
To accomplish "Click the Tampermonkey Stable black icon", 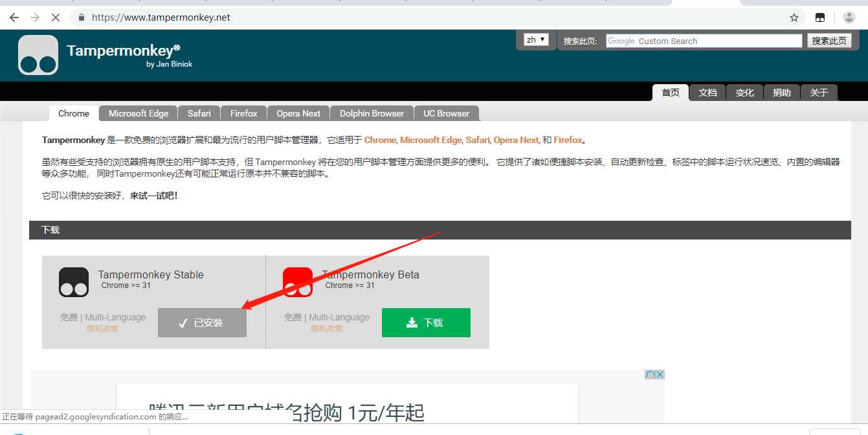I will coord(74,282).
